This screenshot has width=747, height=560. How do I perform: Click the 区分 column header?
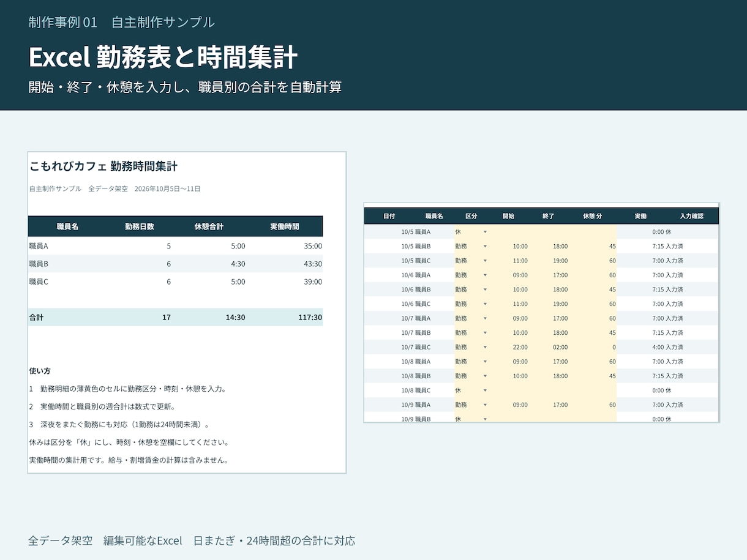tap(471, 216)
